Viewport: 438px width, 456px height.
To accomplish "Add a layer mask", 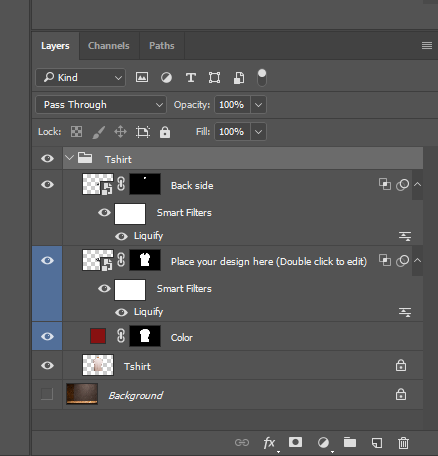I will (295, 442).
